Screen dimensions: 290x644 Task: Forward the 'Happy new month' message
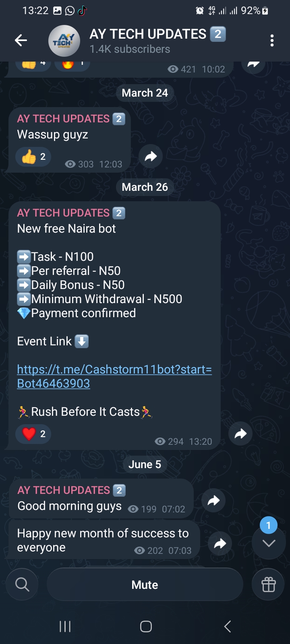(220, 544)
